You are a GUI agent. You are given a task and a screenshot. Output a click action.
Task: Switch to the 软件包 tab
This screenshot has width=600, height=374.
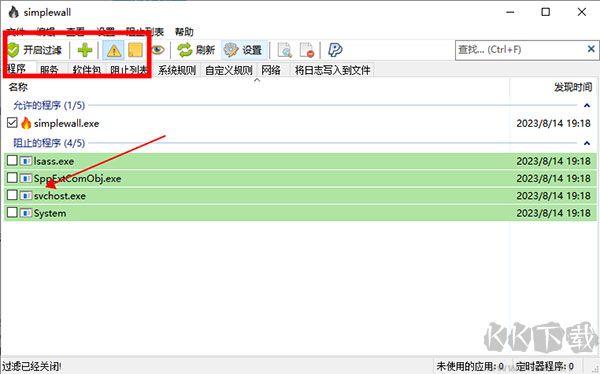(x=87, y=70)
